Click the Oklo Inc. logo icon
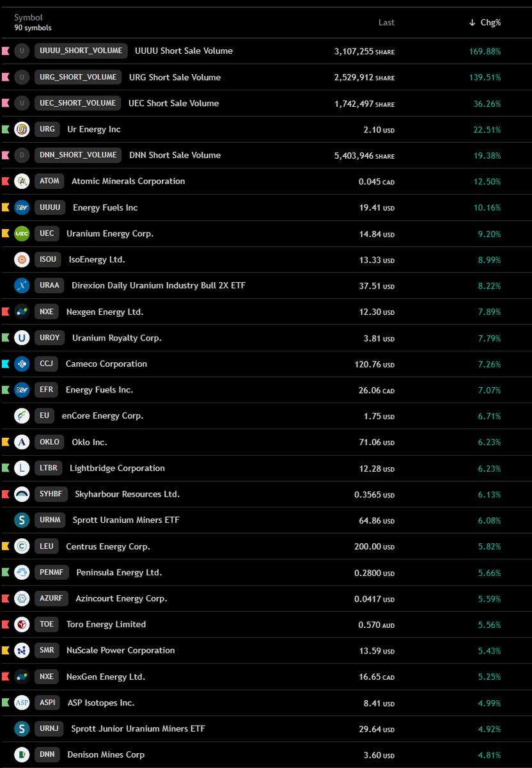Image resolution: width=532 pixels, height=768 pixels. (22, 442)
